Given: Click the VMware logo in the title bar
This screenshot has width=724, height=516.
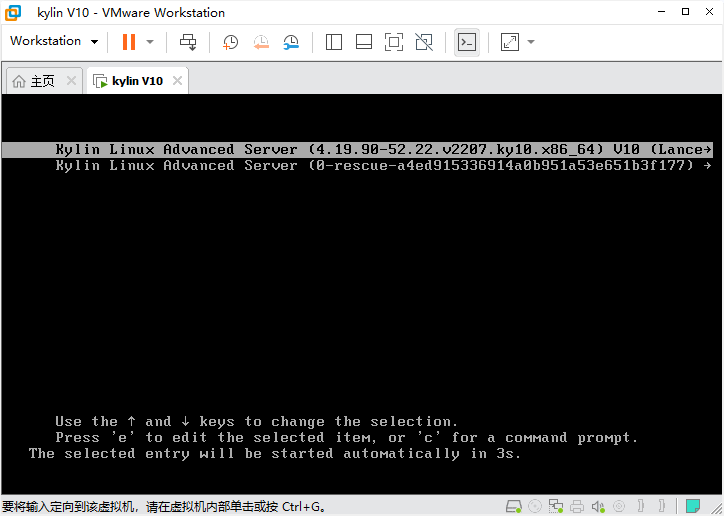Looking at the screenshot, I should point(13,12).
